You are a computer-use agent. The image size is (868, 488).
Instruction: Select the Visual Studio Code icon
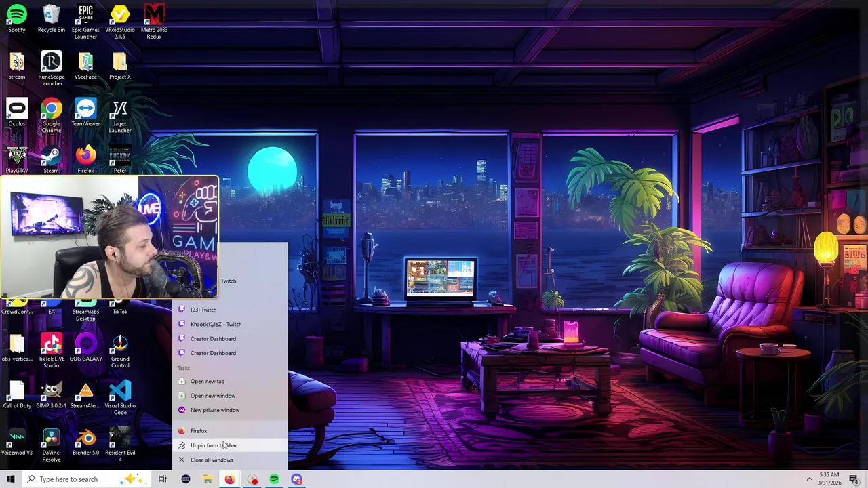coord(120,398)
